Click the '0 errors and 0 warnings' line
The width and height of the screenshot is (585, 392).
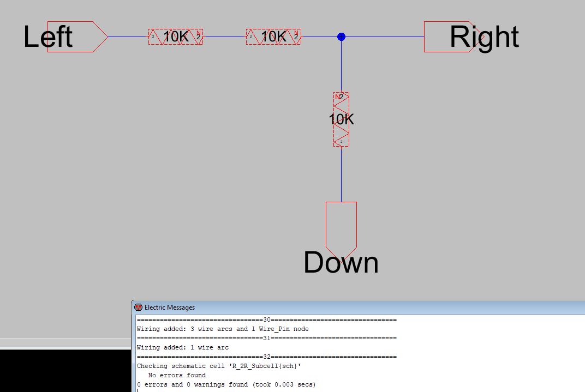pos(226,384)
